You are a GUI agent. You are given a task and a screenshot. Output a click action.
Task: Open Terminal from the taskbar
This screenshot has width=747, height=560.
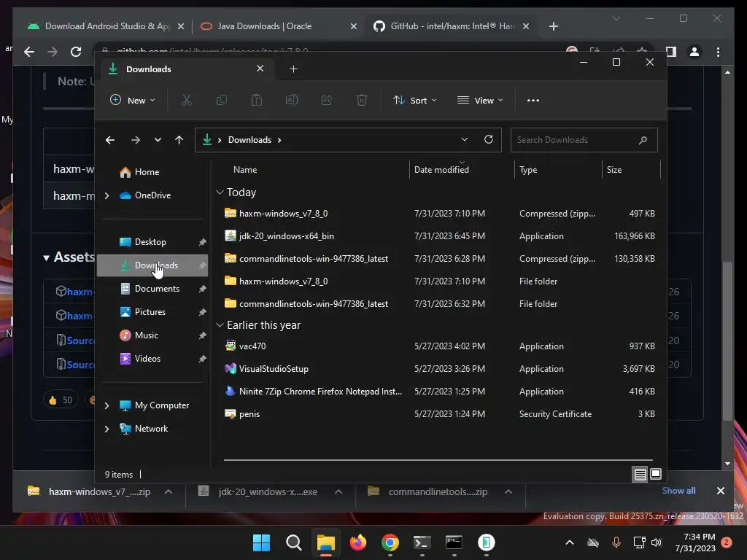422,542
